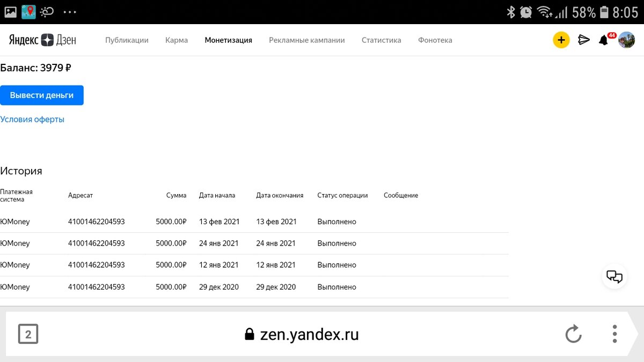This screenshot has height=362, width=644.
Task: Click the Дата окончания column header
Action: pos(280,196)
